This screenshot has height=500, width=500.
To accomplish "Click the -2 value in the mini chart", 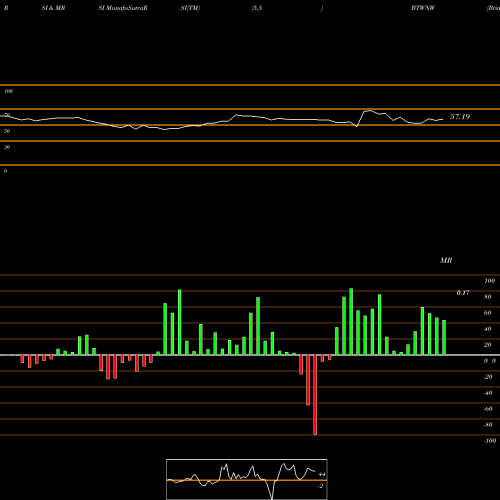I will tap(321, 486).
